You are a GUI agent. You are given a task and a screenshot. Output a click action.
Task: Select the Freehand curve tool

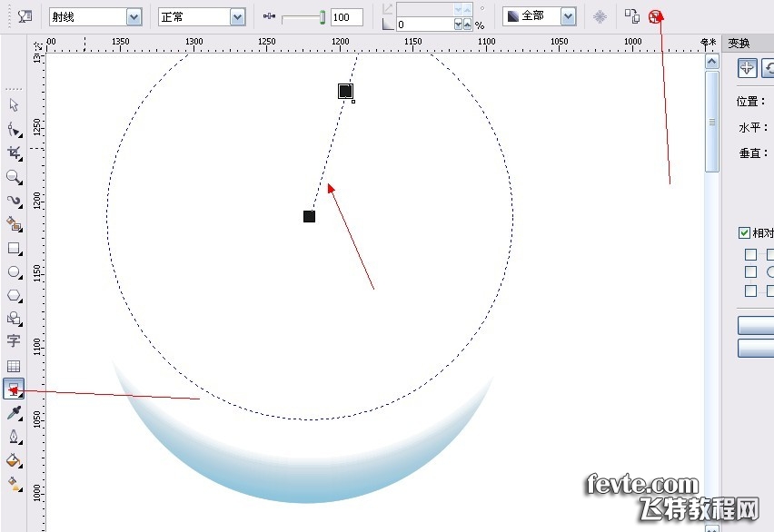coord(14,201)
